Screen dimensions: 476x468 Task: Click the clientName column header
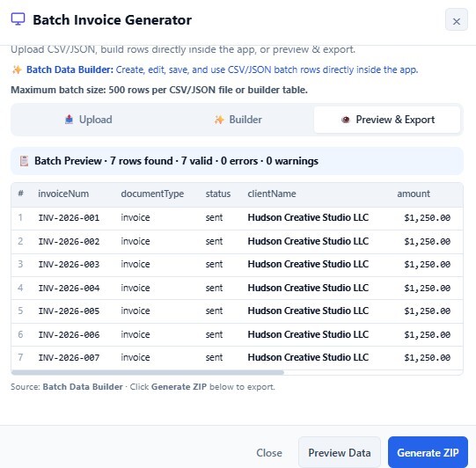point(272,194)
